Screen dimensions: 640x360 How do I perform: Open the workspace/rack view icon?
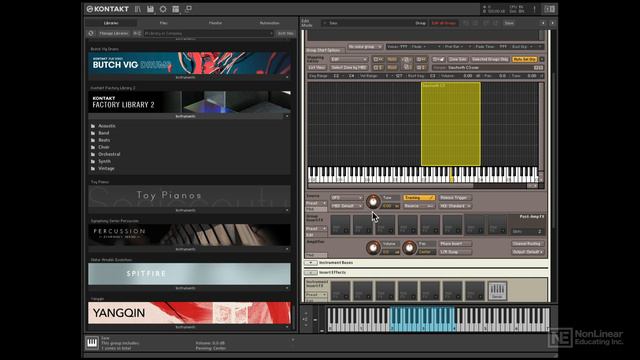tap(176, 9)
